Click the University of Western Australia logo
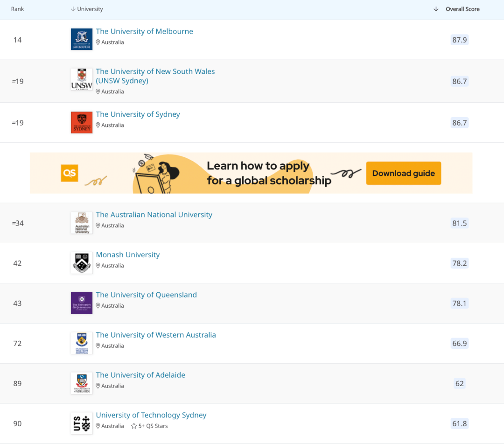 pos(82,343)
